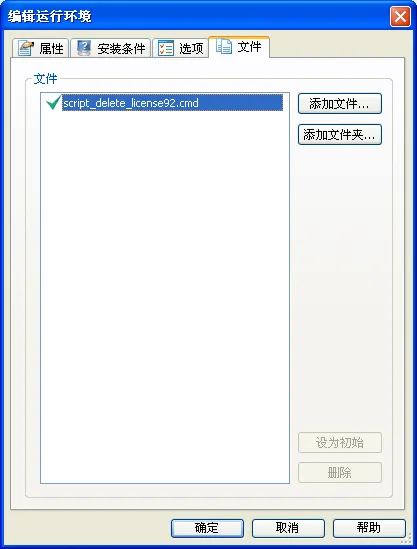Click the checklist icon on 选项 tab
This screenshot has height=549, width=417.
(166, 48)
